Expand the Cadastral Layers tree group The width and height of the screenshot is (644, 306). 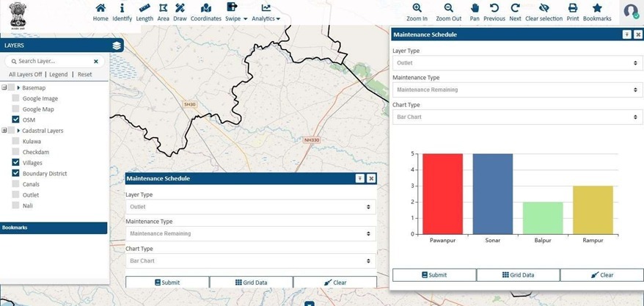click(x=5, y=131)
